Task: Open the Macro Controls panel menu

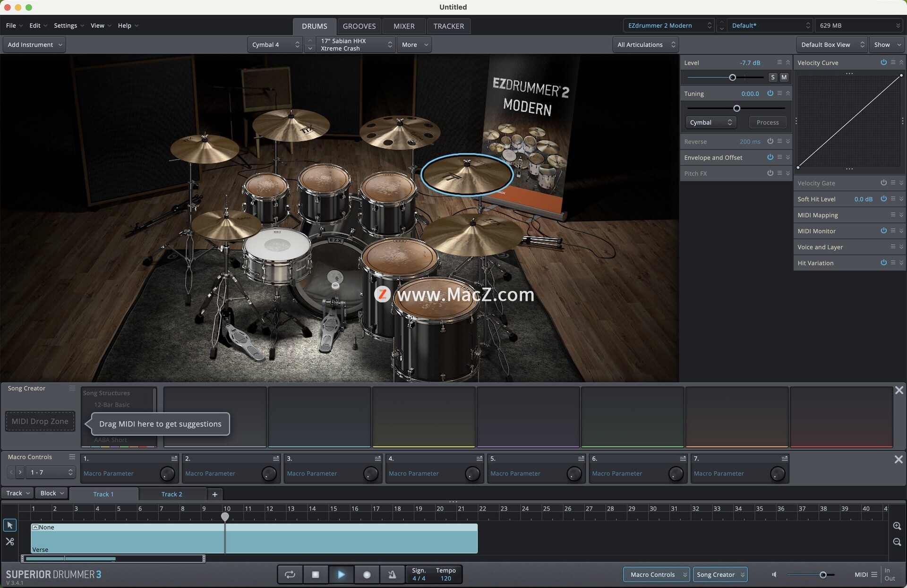Action: click(72, 457)
